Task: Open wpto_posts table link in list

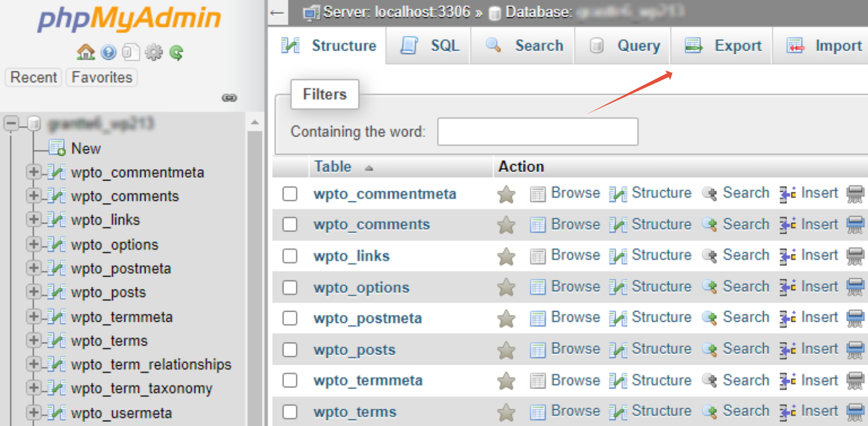Action: [354, 350]
